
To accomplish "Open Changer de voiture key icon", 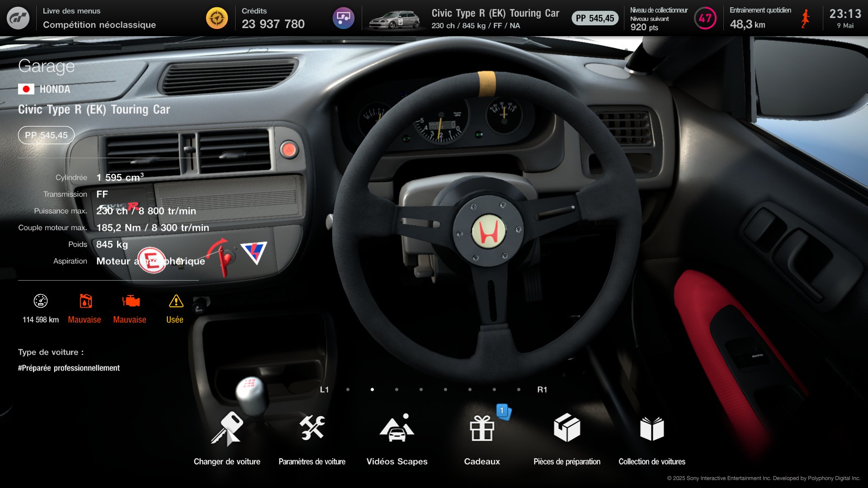I will [x=227, y=428].
